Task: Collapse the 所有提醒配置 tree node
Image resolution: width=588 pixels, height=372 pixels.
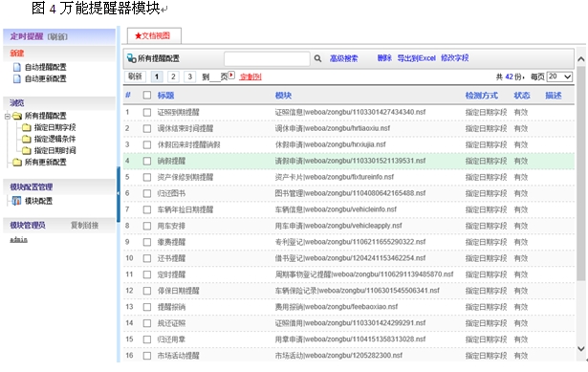Action: 7,117
